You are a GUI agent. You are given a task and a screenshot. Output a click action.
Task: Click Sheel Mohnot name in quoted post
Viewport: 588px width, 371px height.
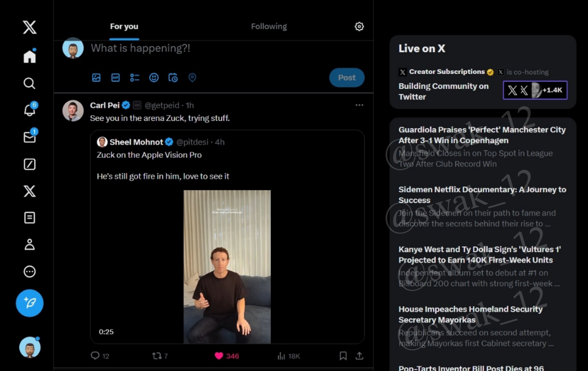136,142
